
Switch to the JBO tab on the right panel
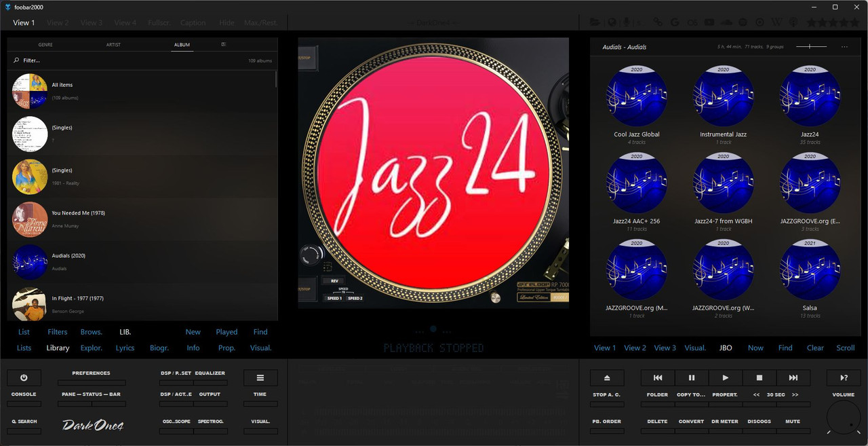[726, 348]
